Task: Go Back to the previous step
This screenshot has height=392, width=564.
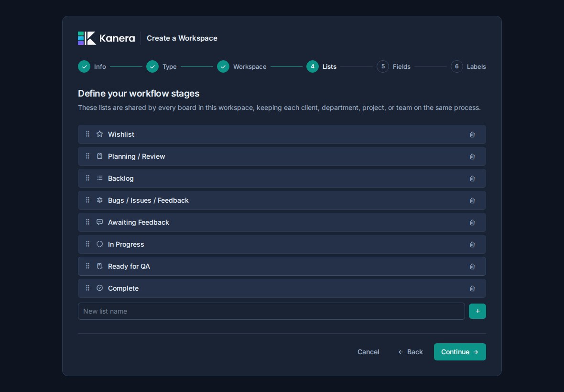Action: coord(411,352)
